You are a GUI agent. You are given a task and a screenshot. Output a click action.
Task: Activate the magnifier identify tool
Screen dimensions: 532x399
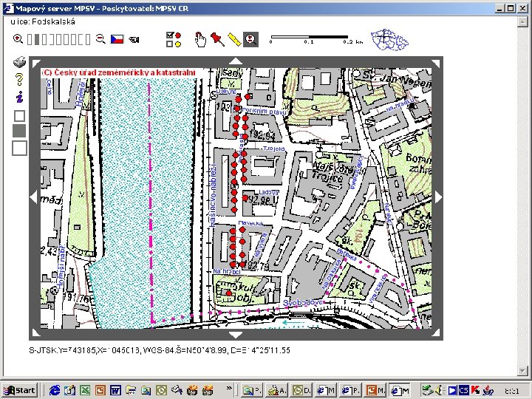click(x=251, y=39)
